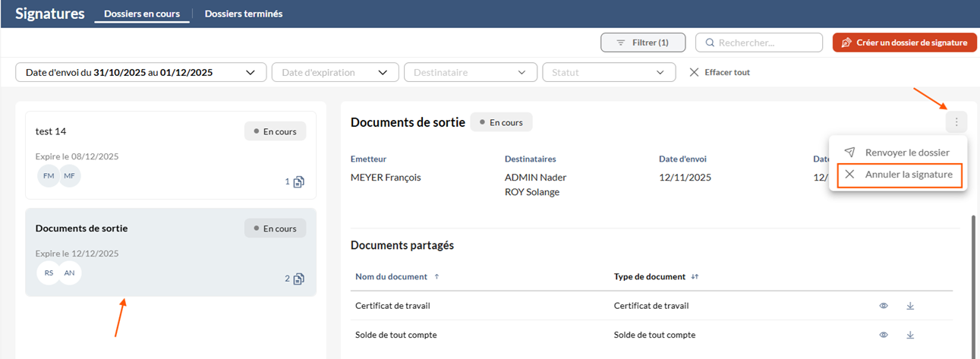The width and height of the screenshot is (980, 359).
Task: Preview Solde de tout compte with eye icon
Action: (x=884, y=335)
